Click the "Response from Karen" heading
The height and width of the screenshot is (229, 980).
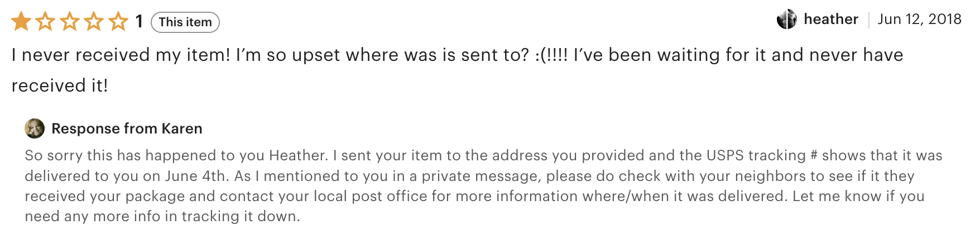coord(127,128)
